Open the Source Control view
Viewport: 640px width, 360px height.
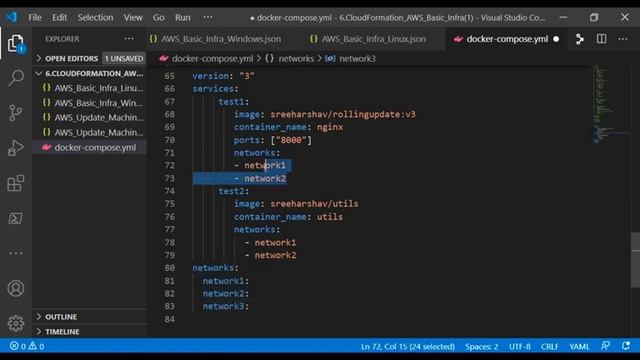16,113
